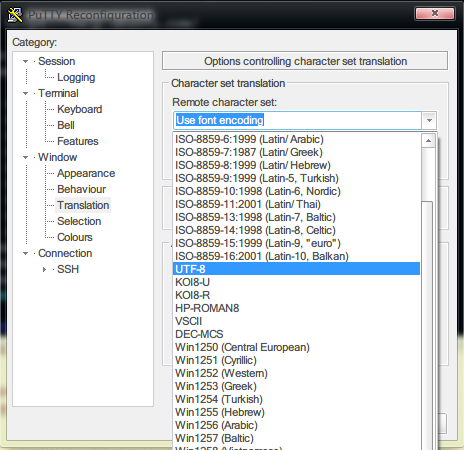Click the Use font encoding text field

tap(297, 120)
